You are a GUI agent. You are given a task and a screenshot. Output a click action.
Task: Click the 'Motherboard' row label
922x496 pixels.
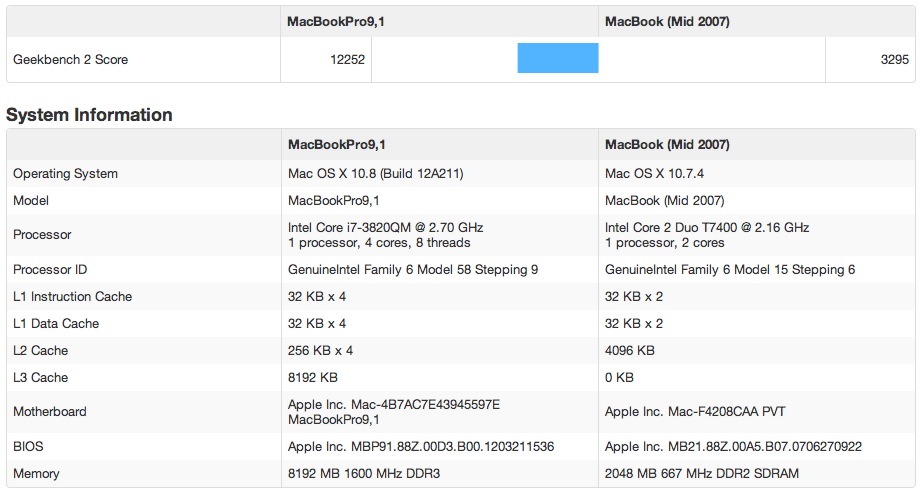[49, 412]
